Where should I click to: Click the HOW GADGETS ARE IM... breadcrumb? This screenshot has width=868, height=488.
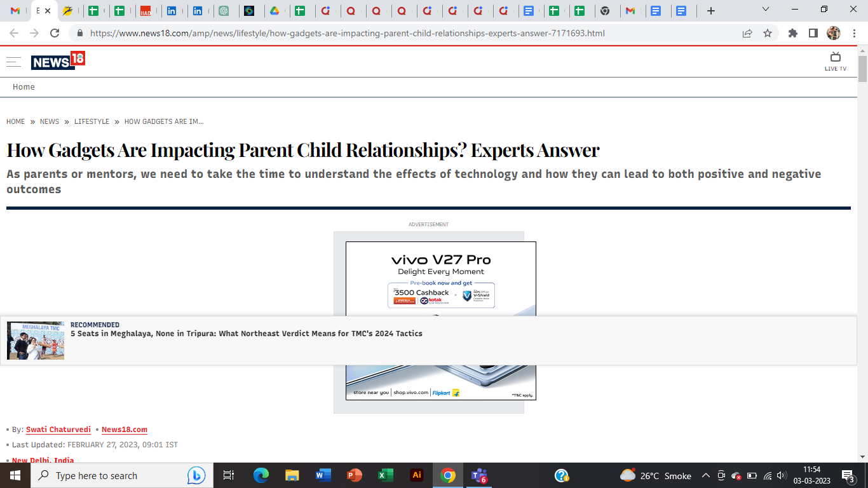pos(164,121)
